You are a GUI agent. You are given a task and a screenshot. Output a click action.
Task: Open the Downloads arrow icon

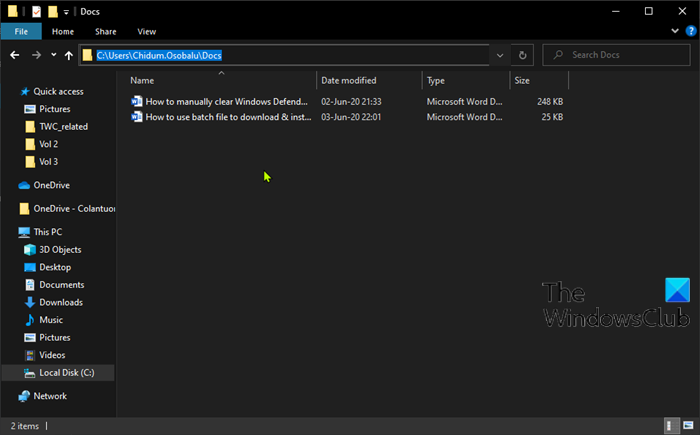[30, 302]
